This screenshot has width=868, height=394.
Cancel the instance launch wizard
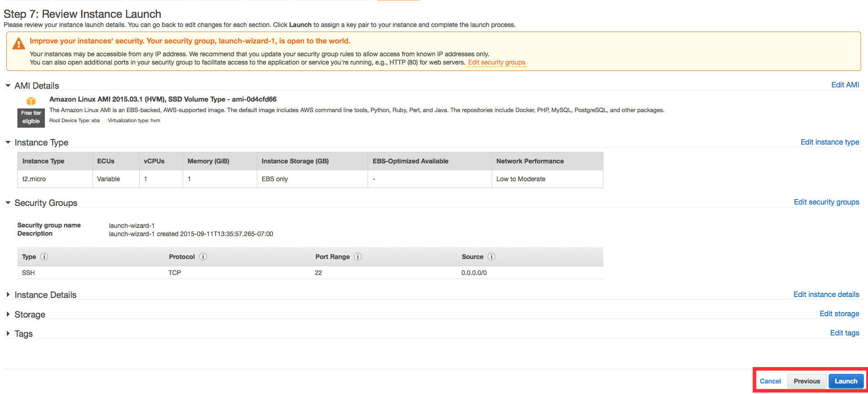(770, 381)
